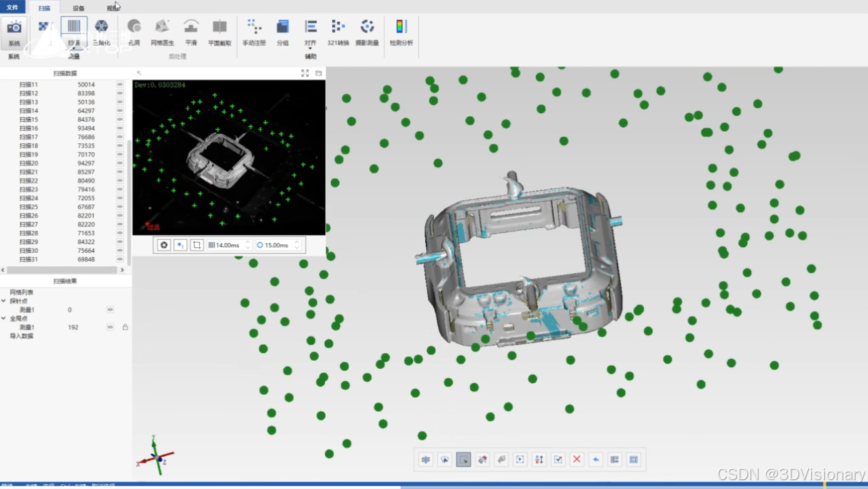Viewport: 868px width, 489px height.
Task: Toggle visibility eye for 扫描23
Action: (x=120, y=189)
